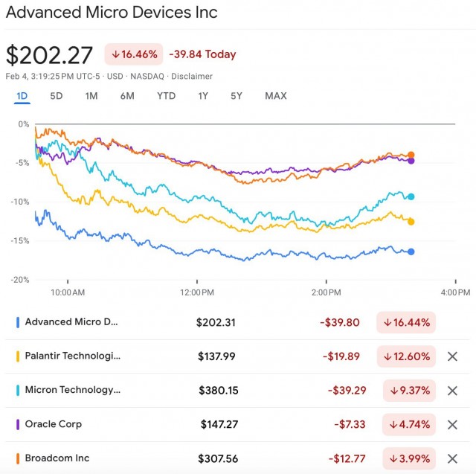Open the 5Y chart view
Screen dimensions: 476x474
237,96
